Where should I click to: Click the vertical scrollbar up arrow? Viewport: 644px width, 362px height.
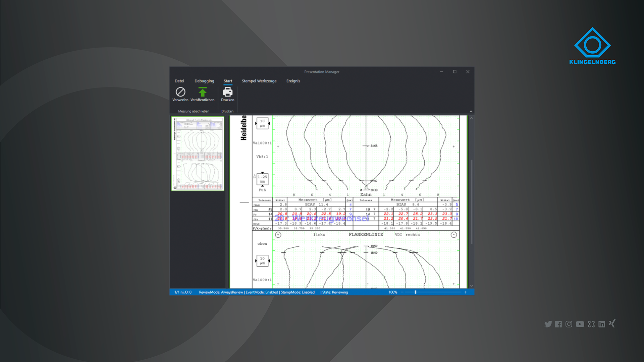[472, 118]
